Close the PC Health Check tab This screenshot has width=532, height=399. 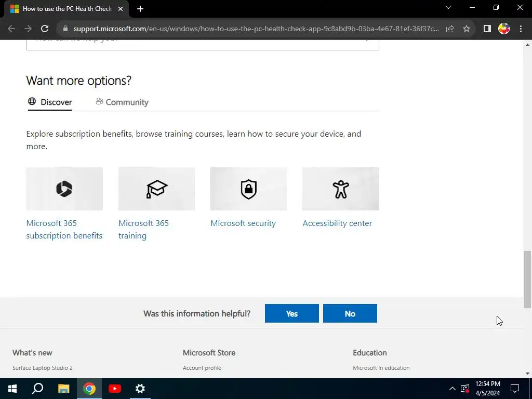121,9
